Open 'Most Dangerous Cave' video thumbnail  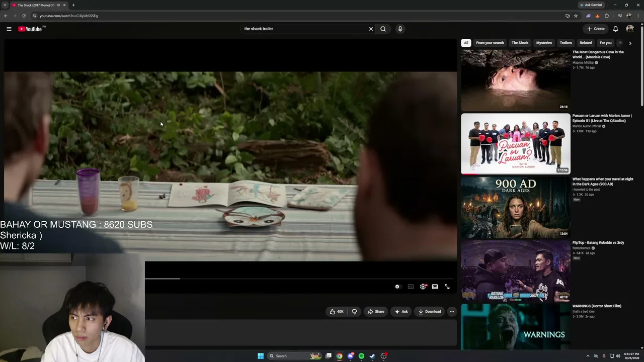tap(516, 80)
